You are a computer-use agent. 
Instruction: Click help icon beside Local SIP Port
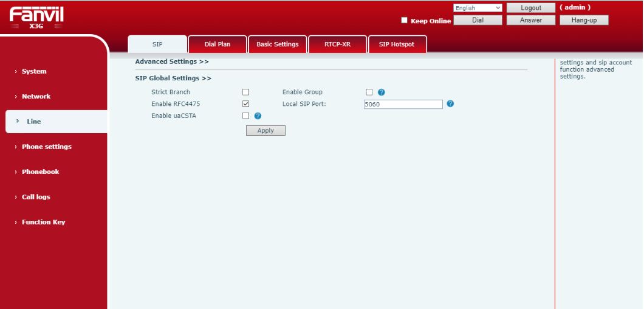[x=450, y=104]
